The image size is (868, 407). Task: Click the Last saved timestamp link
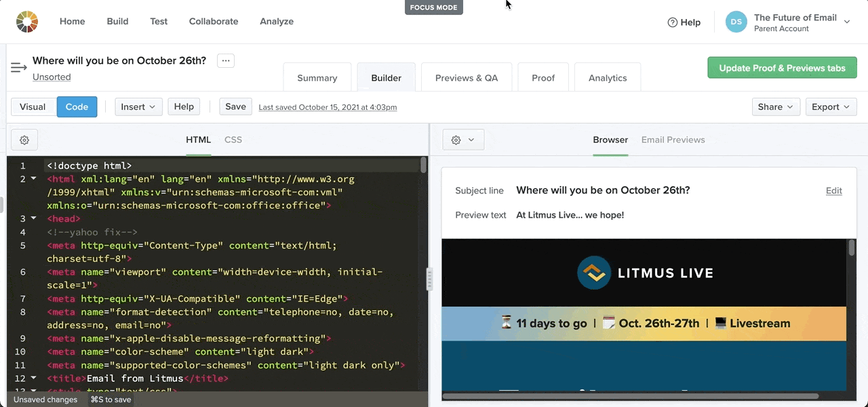click(328, 107)
